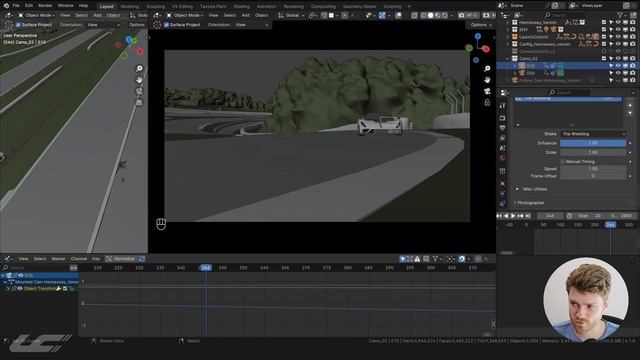Open Options in camera viewport header

point(480,25)
